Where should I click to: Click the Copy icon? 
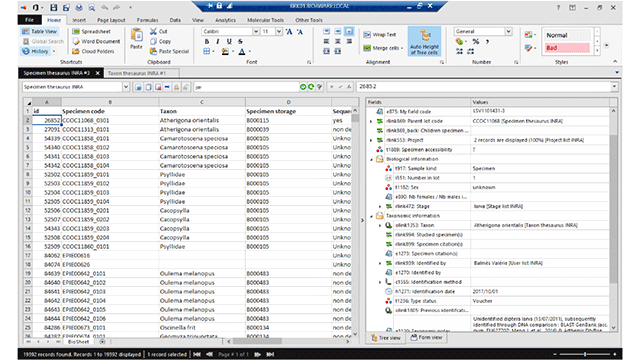pyautogui.click(x=153, y=41)
